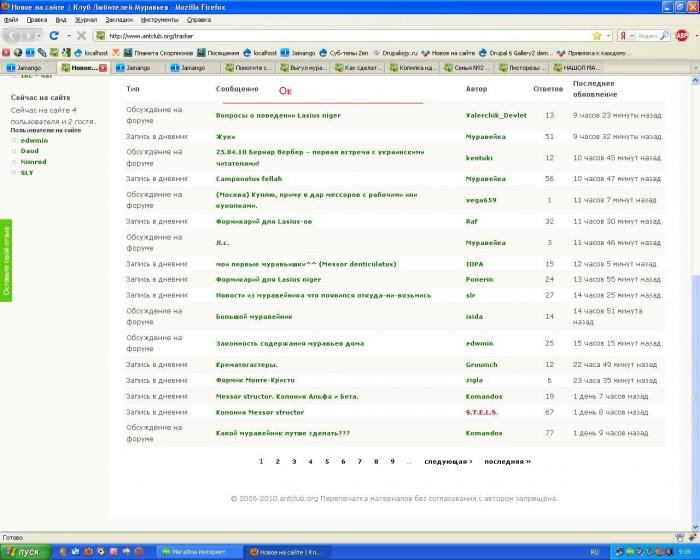This screenshot has height=560, width=700.
Task: Click the address bar URL field
Action: [x=350, y=35]
